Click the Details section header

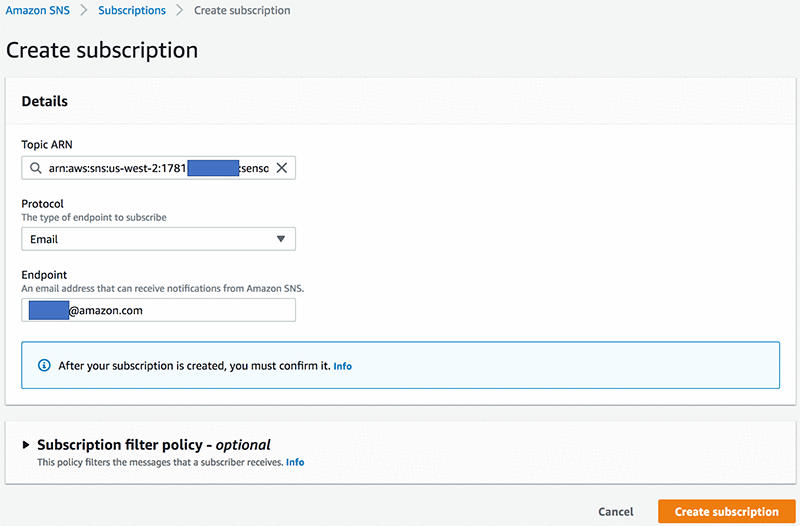45,101
